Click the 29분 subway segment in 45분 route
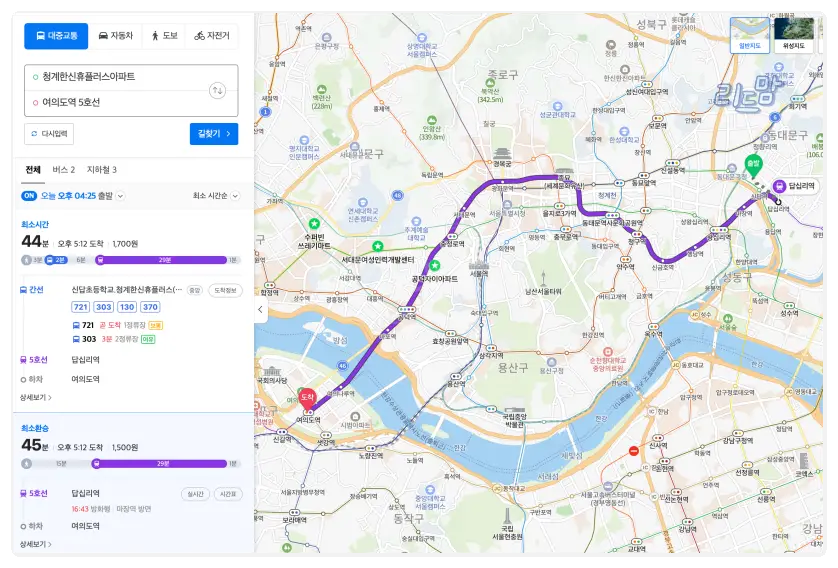The image size is (838, 568). [159, 464]
